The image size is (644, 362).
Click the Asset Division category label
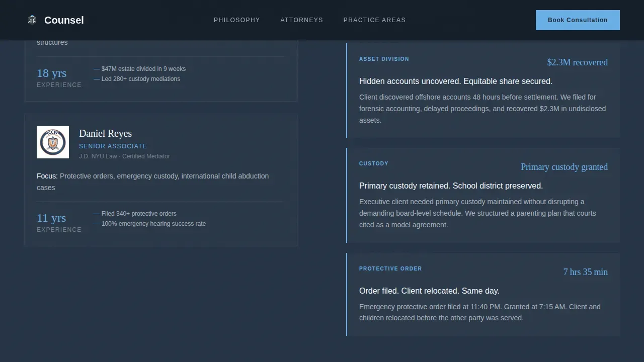pos(384,59)
